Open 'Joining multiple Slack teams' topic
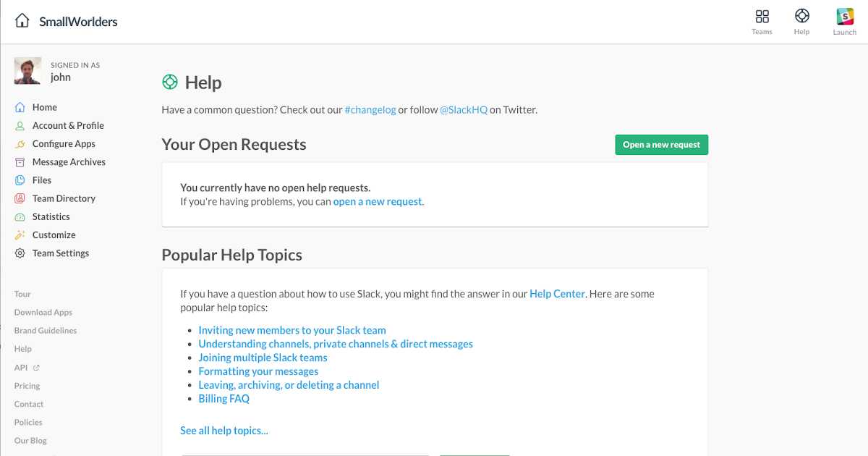The image size is (868, 456). click(263, 358)
